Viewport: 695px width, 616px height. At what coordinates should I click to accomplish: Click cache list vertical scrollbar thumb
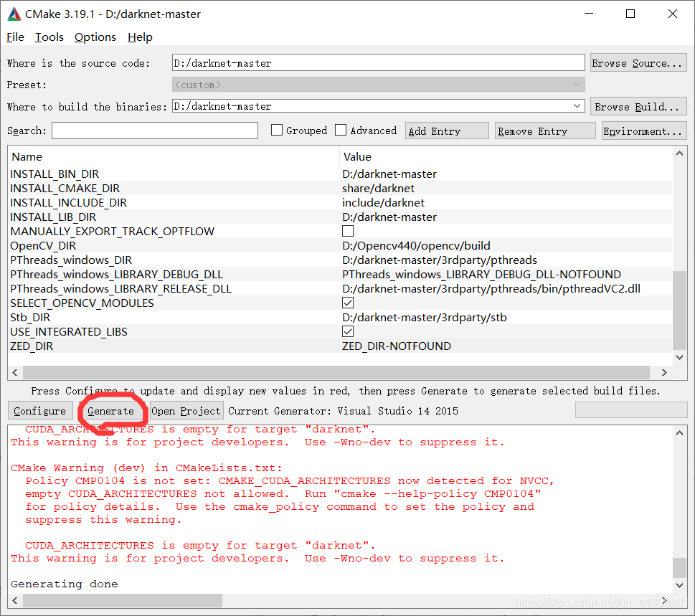[679, 311]
